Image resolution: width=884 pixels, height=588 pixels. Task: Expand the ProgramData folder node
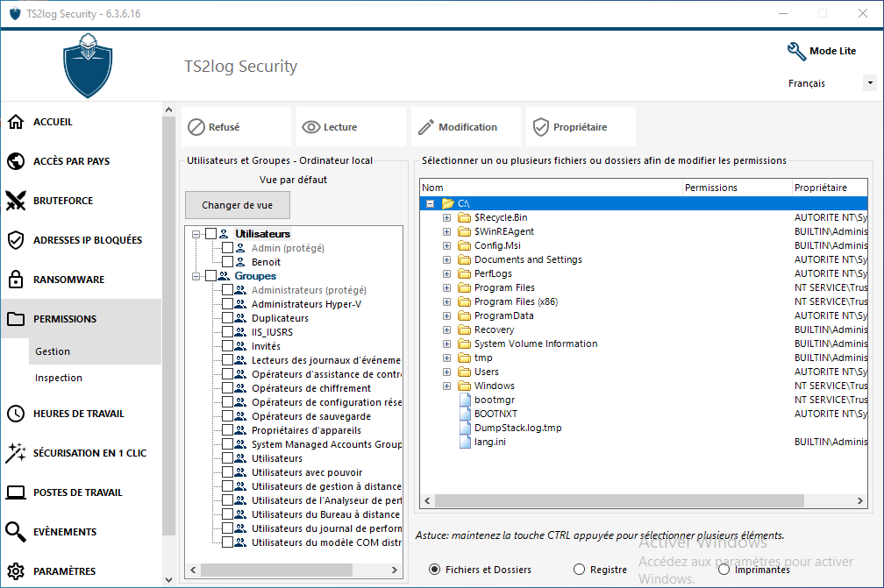[446, 316]
